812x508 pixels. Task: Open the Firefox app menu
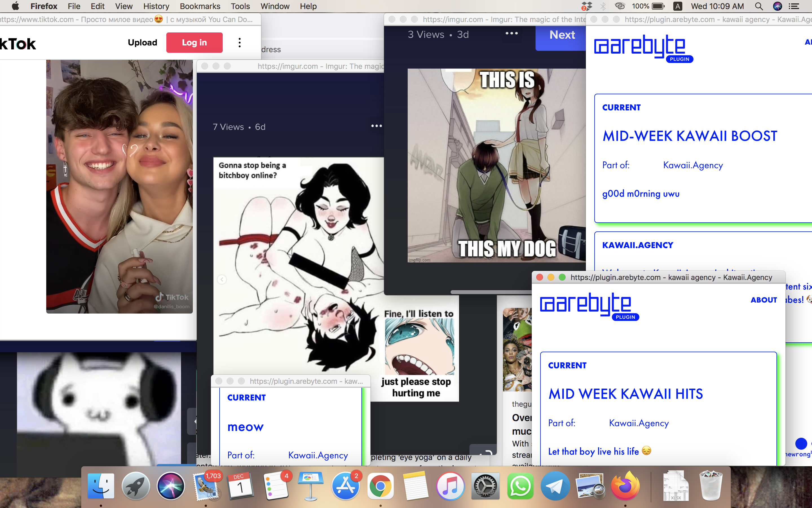coord(44,6)
